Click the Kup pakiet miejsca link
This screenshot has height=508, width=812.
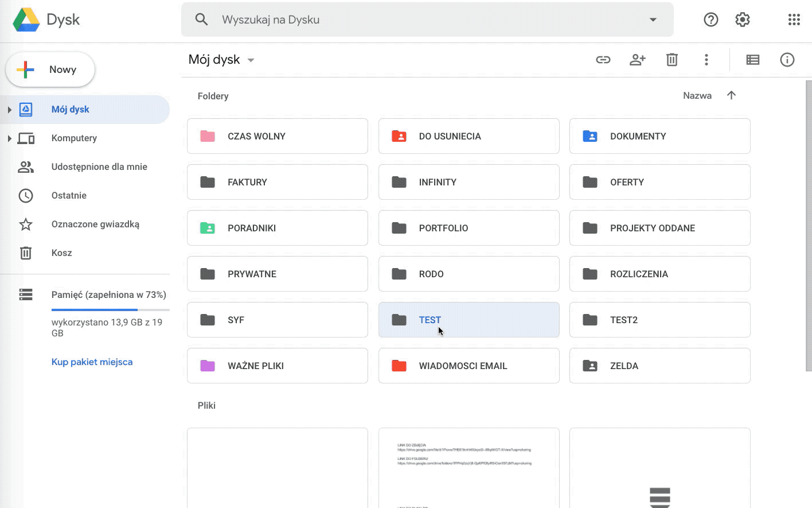click(x=92, y=362)
